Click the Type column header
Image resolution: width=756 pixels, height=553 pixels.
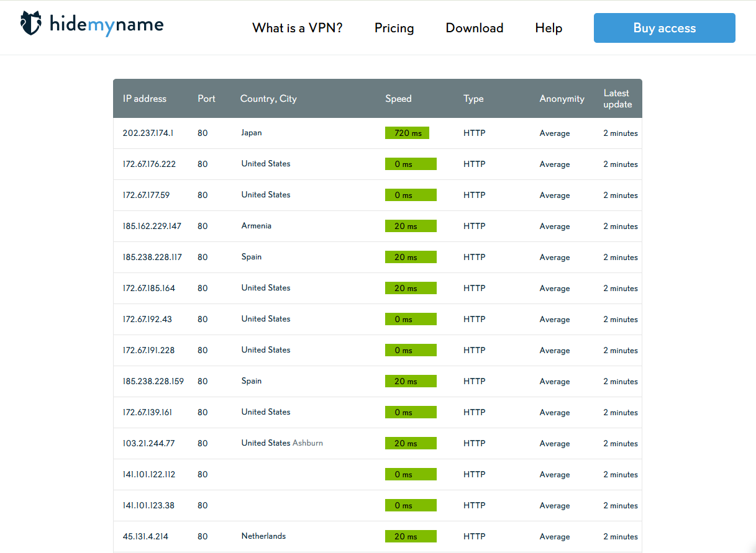[x=473, y=99]
